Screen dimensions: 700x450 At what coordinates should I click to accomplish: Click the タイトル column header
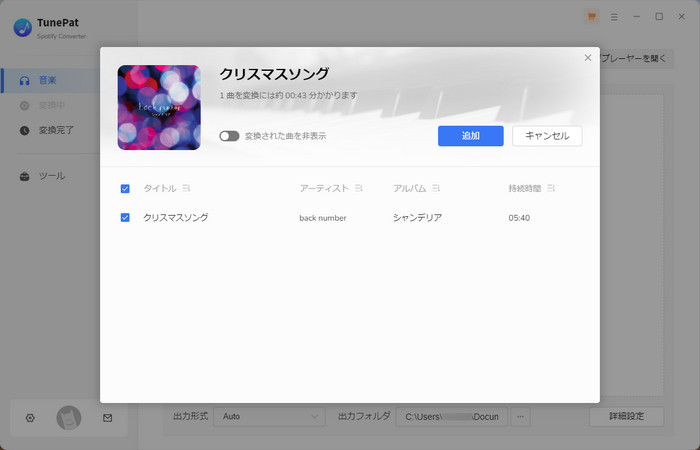pyautogui.click(x=160, y=188)
